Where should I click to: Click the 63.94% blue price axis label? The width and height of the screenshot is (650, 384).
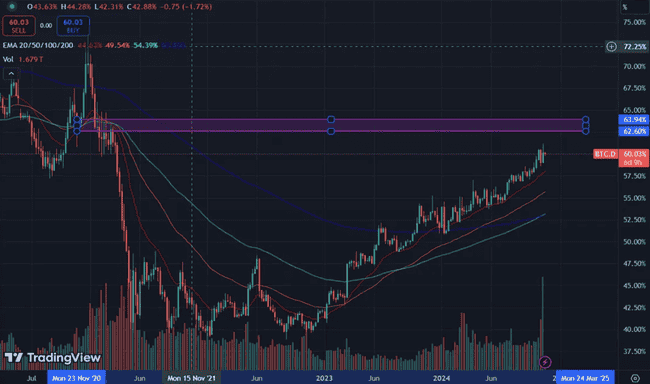coord(633,120)
